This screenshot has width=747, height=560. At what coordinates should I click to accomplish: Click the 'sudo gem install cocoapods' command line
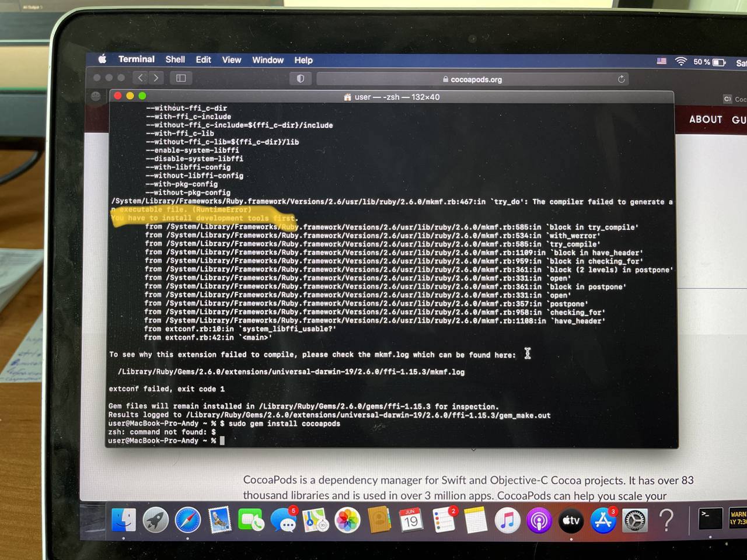pyautogui.click(x=224, y=423)
